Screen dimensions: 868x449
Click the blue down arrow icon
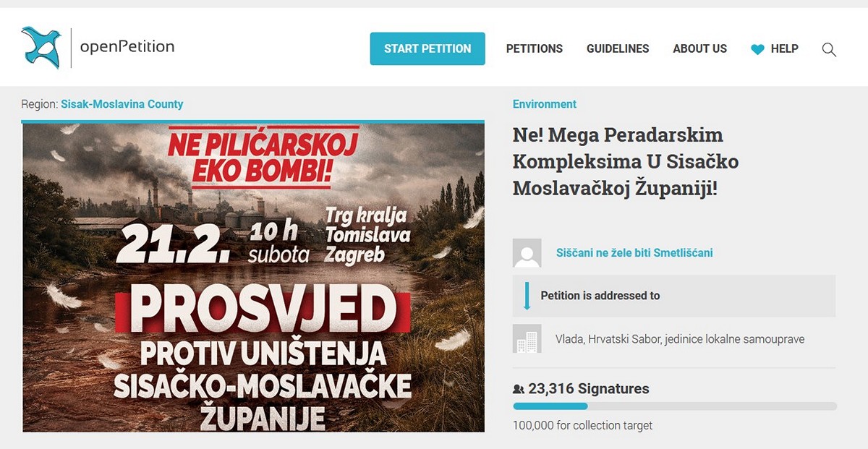click(x=527, y=296)
